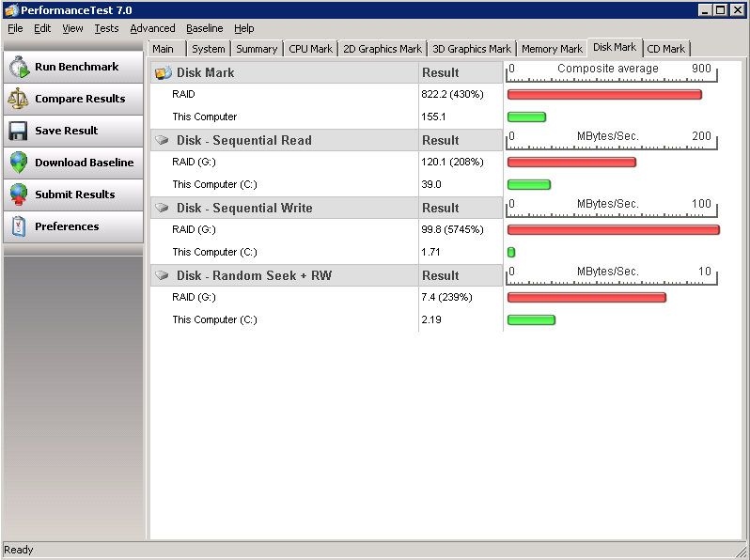Click the Ready status bar text
Screen dimensions: 750x560
tap(19, 550)
